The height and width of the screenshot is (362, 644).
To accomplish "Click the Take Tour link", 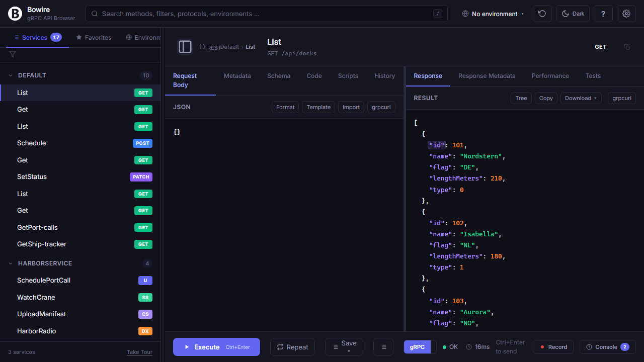I will 139,352.
